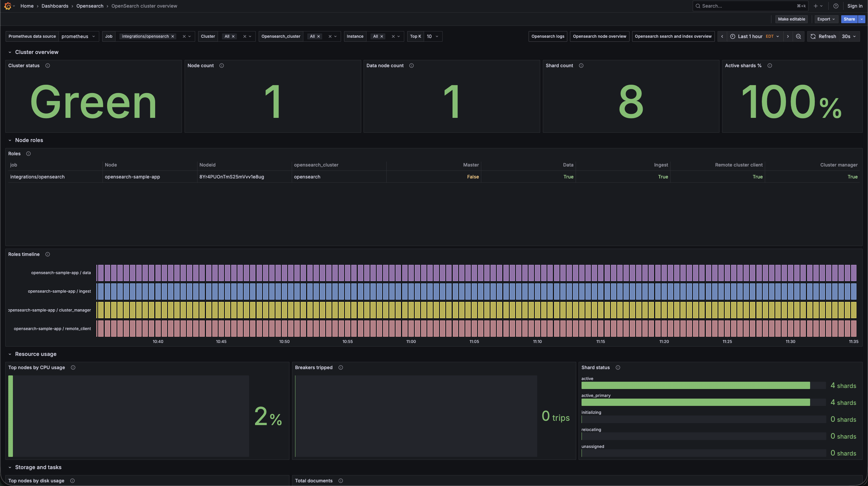The height and width of the screenshot is (486, 868).
Task: Go to Dashboards breadcrumb
Action: pyautogui.click(x=55, y=6)
